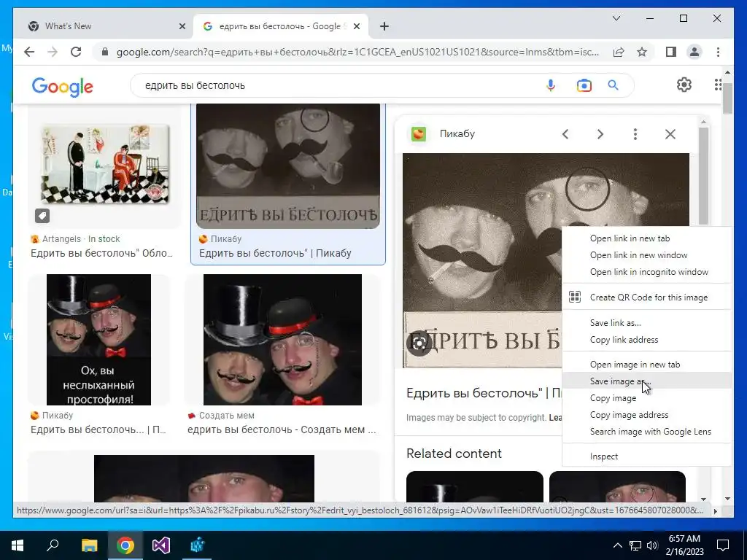This screenshot has width=747, height=560.
Task: Open the Google apps grid
Action: (718, 85)
